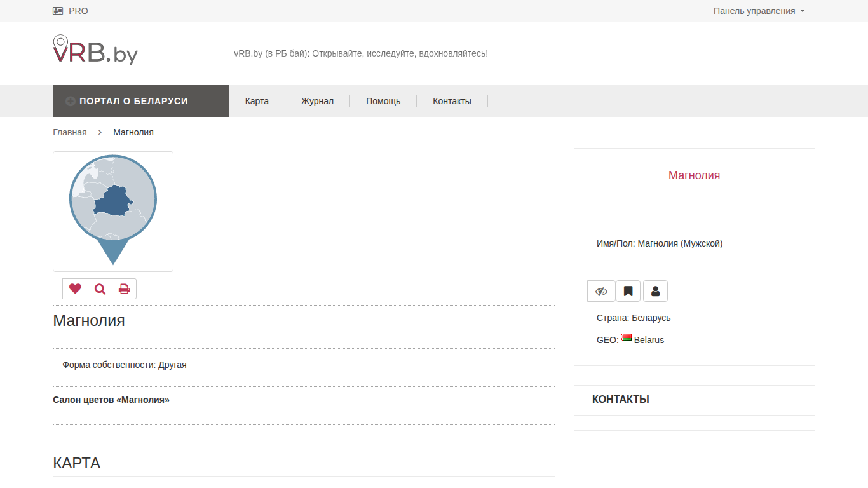This screenshot has height=488, width=868.
Task: Open the ПОРТАЛ О БЕЛАРУСИ menu
Action: tap(141, 101)
